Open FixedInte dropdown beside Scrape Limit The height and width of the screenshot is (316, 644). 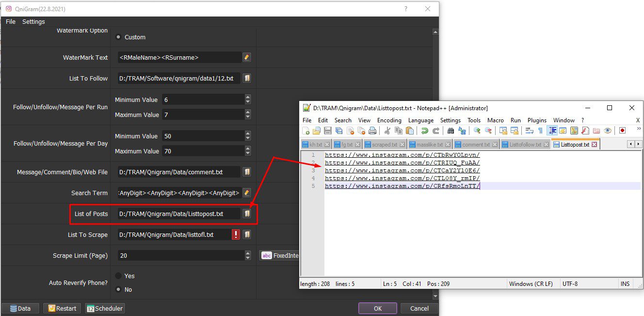pyautogui.click(x=280, y=255)
